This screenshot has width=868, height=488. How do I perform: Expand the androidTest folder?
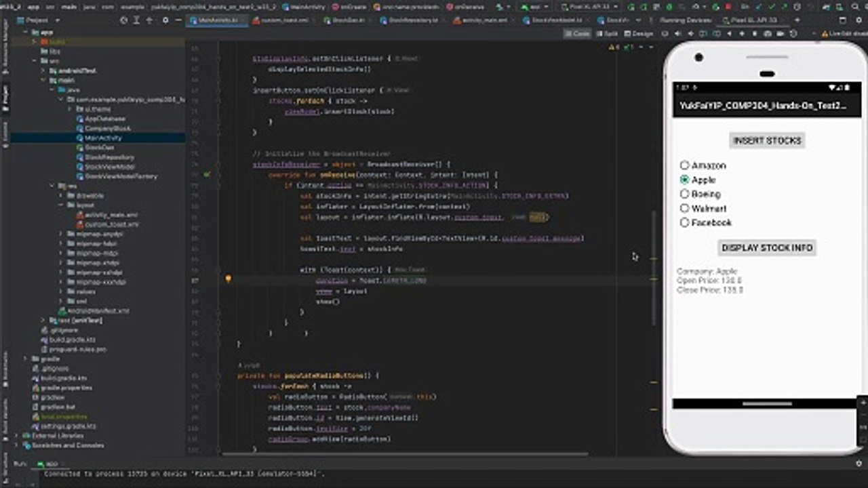pyautogui.click(x=43, y=70)
